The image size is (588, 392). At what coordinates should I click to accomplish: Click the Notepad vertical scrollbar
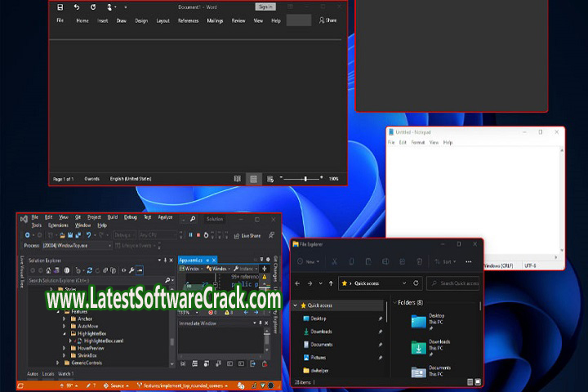click(x=562, y=200)
